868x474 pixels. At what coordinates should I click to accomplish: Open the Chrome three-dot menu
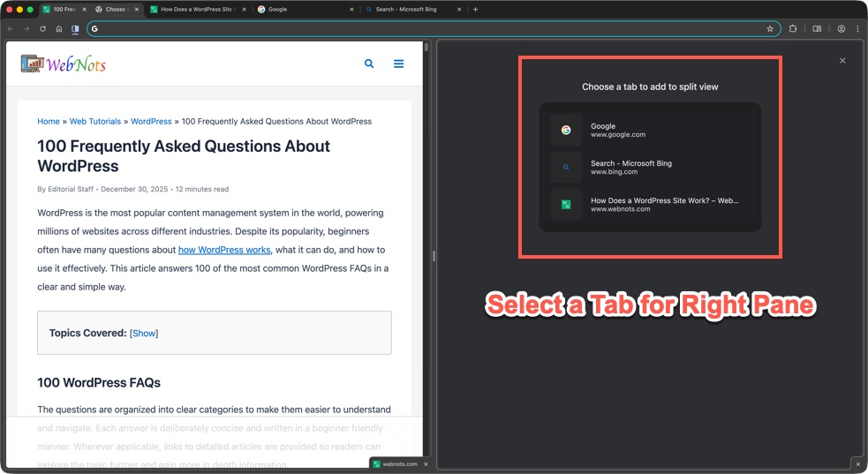click(x=858, y=29)
